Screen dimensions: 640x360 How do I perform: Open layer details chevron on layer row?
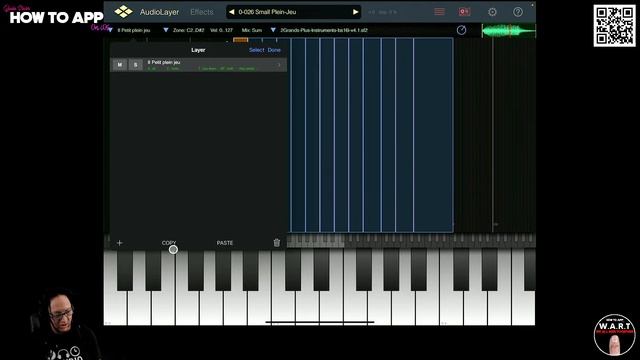[x=279, y=65]
